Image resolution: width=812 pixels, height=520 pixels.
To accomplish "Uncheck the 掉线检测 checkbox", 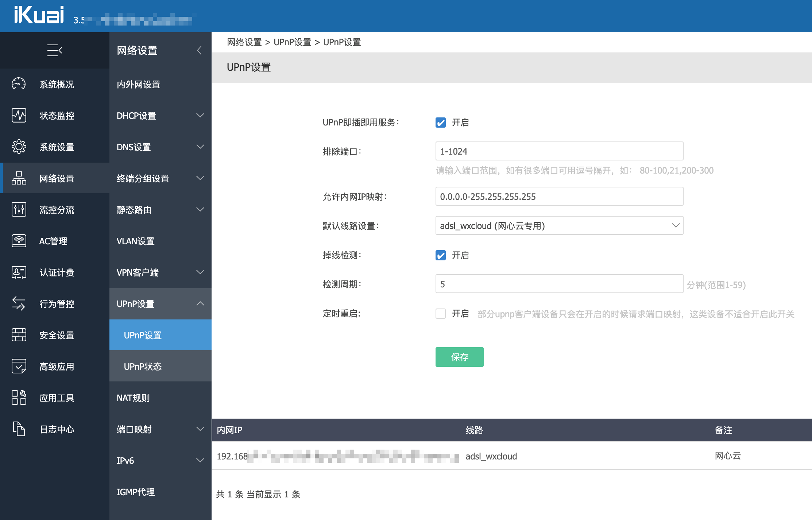I will pos(440,255).
